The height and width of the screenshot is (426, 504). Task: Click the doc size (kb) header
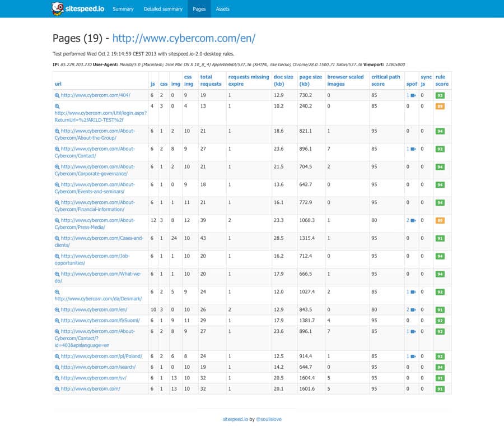(283, 81)
